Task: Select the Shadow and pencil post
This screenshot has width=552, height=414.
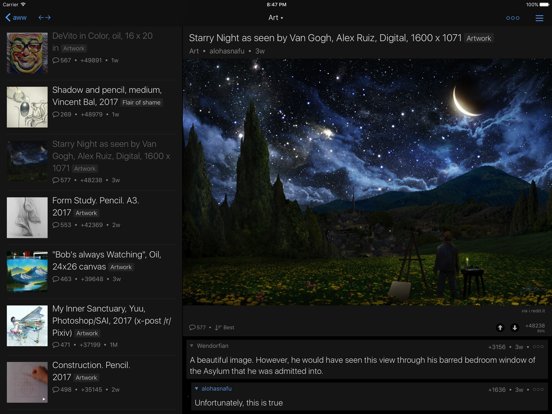Action: (x=91, y=107)
